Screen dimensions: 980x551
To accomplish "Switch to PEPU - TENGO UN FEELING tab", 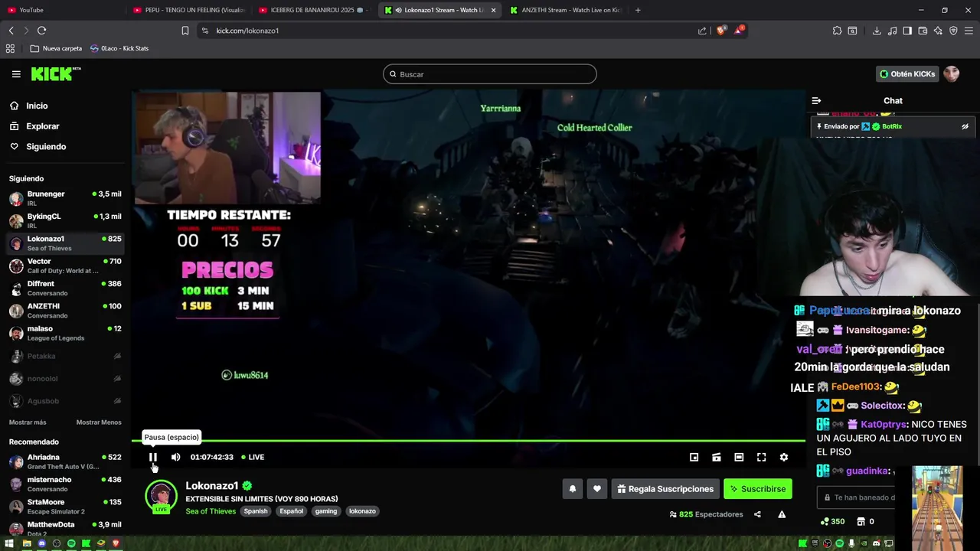I will (188, 10).
